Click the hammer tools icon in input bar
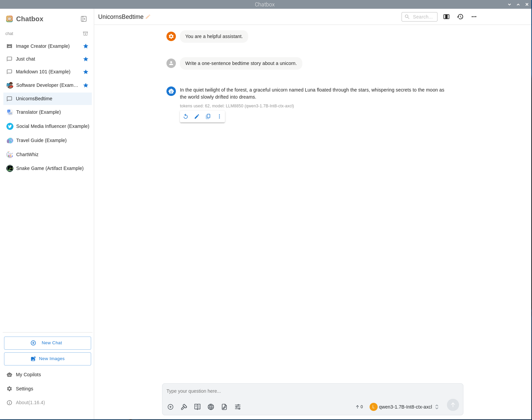 pos(184,407)
